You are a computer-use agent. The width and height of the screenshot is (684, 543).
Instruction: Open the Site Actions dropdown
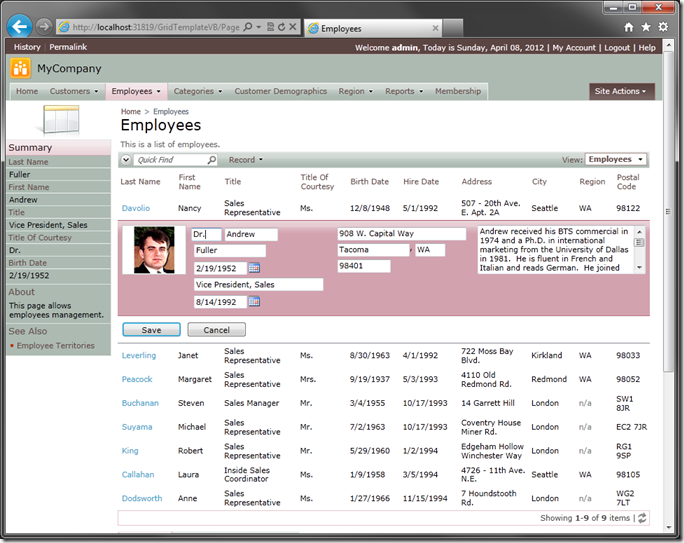[x=621, y=91]
